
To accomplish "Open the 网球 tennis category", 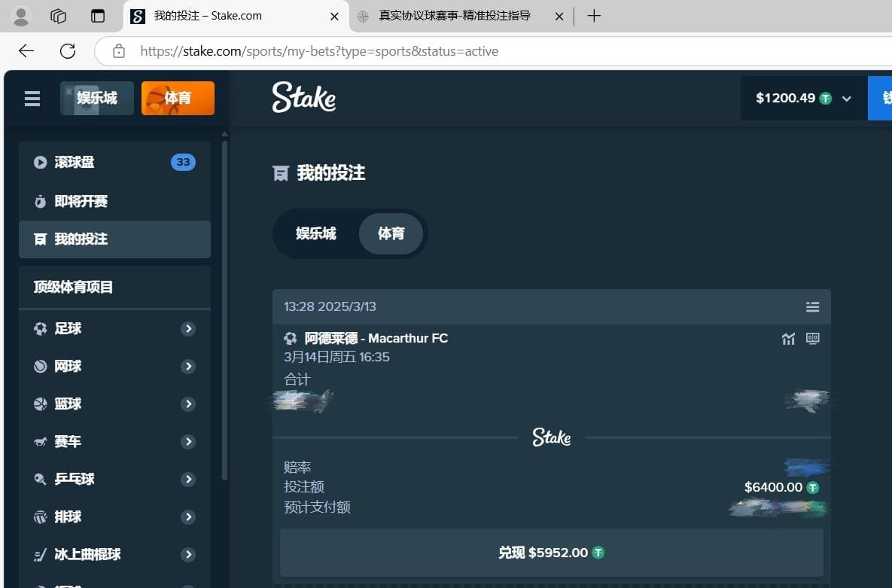I will 115,366.
